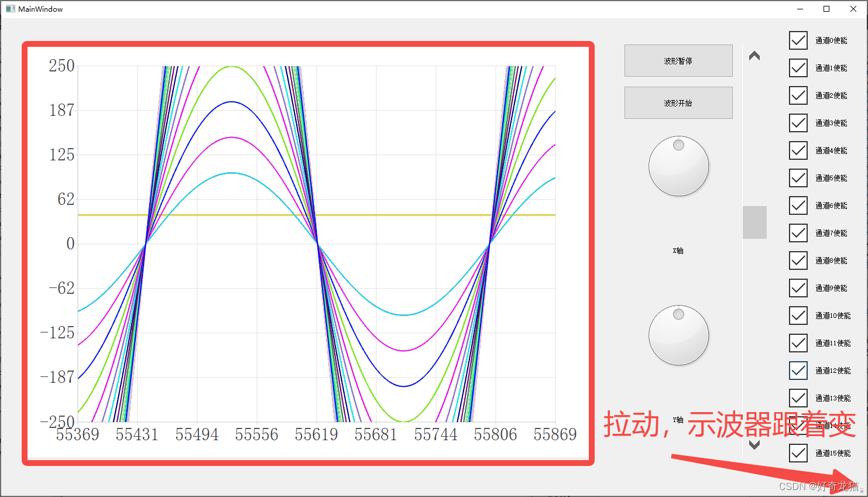This screenshot has width=868, height=497.
Task: Maximize the MainWindow window
Action: tap(826, 9)
